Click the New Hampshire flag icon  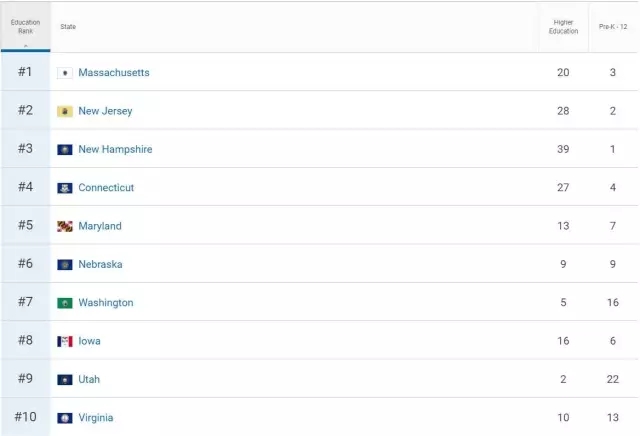coord(65,150)
